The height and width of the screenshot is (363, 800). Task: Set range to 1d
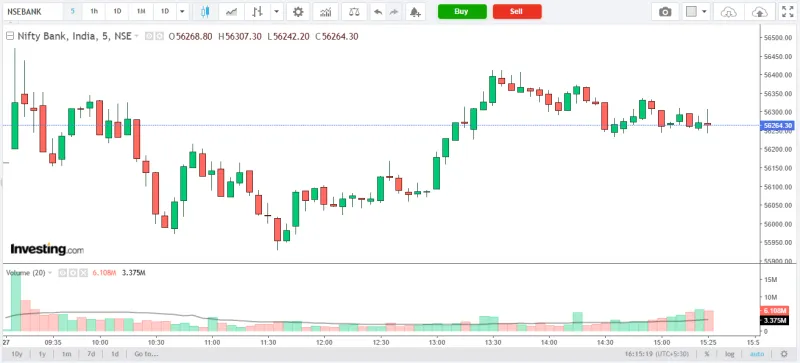(x=115, y=354)
